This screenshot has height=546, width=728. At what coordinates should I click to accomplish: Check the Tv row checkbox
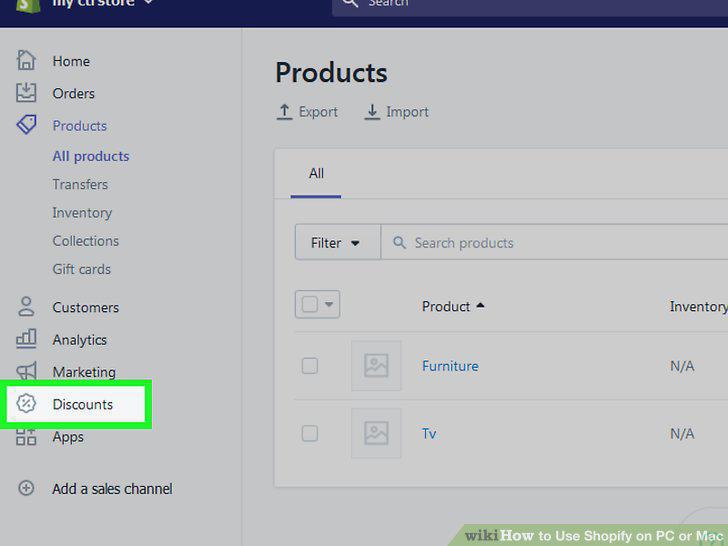pos(310,434)
